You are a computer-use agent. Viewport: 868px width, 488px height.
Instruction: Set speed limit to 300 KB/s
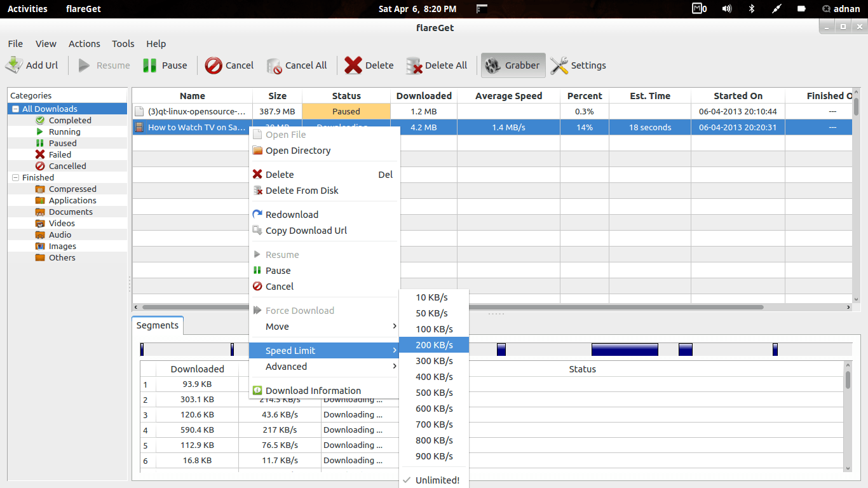pos(434,361)
